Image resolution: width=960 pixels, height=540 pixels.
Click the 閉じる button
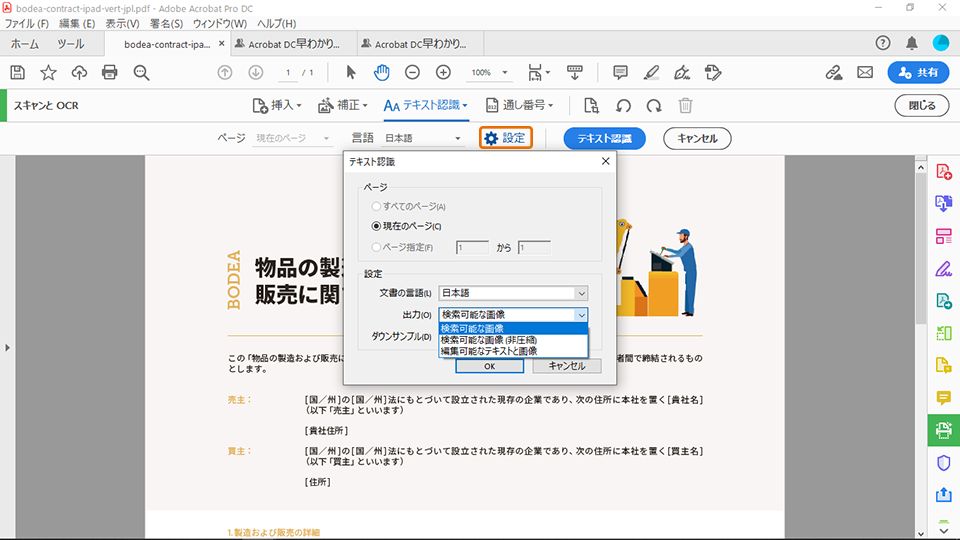(x=922, y=105)
